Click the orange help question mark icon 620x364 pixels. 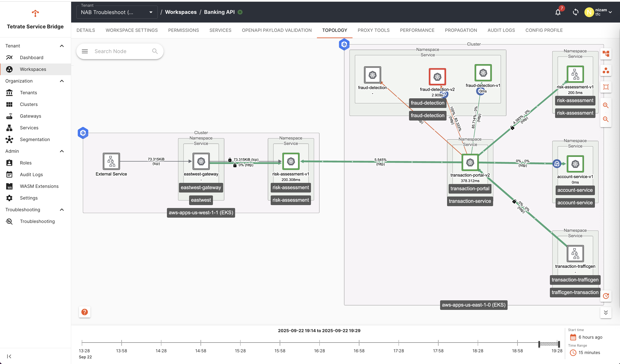tap(85, 312)
